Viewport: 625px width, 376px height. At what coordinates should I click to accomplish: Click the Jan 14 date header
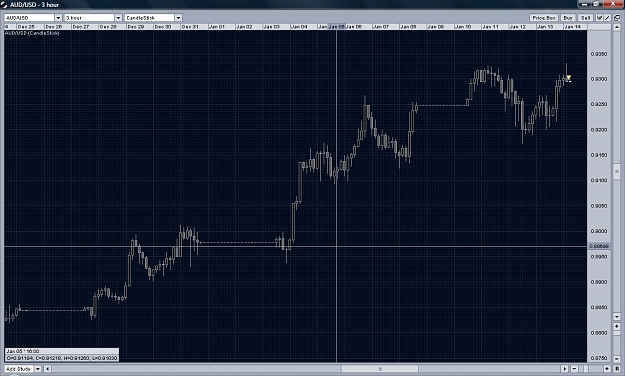point(572,27)
